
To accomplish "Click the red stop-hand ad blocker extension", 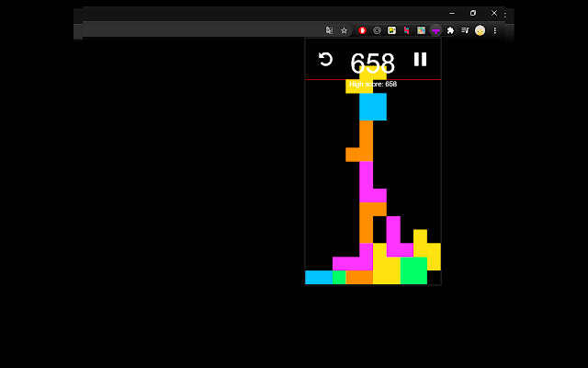I will click(362, 30).
